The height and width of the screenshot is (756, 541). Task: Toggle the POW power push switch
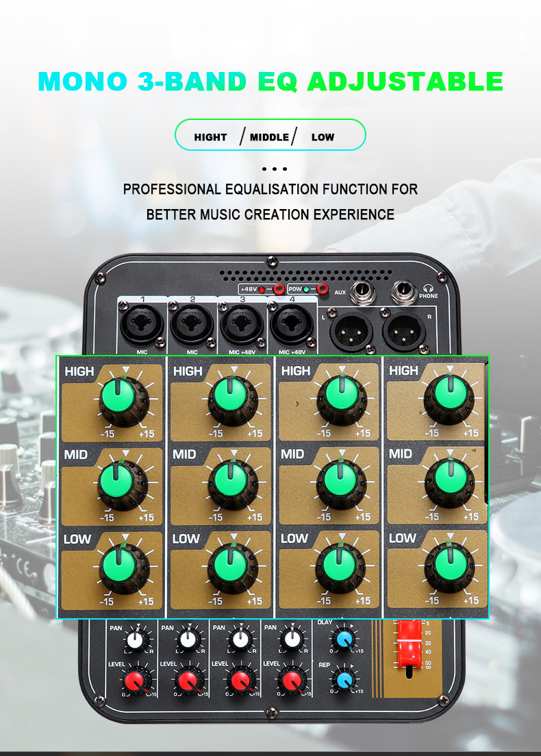tap(322, 289)
